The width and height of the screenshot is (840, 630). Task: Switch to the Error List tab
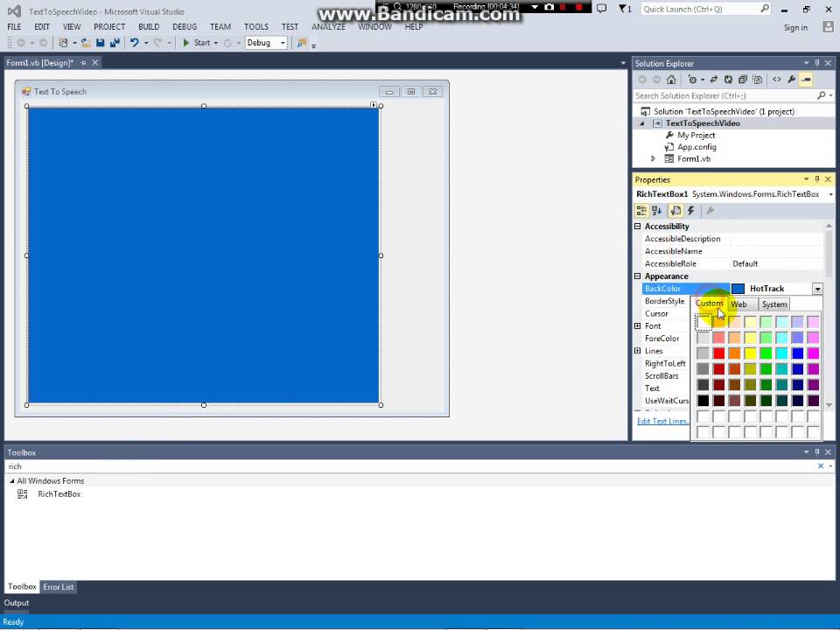coord(59,586)
